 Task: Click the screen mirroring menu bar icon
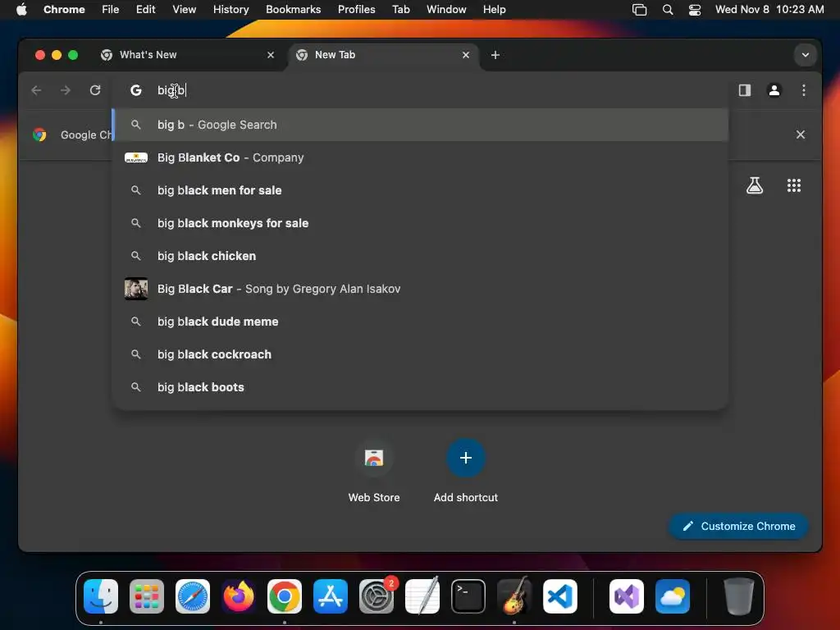[x=640, y=10]
